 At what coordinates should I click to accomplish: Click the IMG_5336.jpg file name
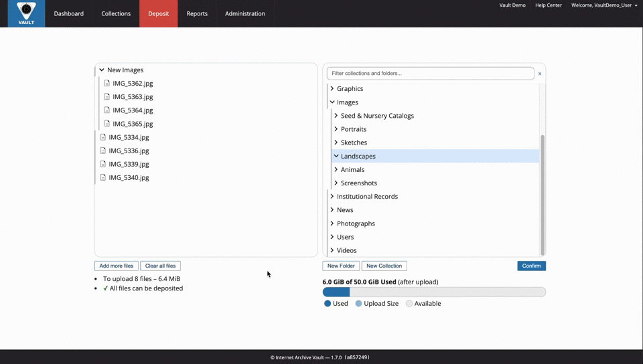click(x=129, y=151)
